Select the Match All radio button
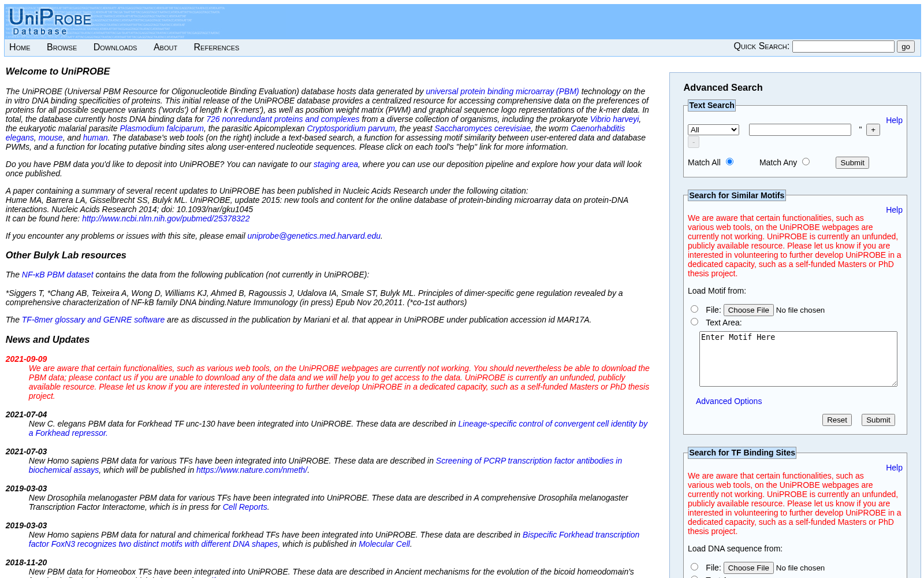This screenshot has height=578, width=924. (x=729, y=162)
